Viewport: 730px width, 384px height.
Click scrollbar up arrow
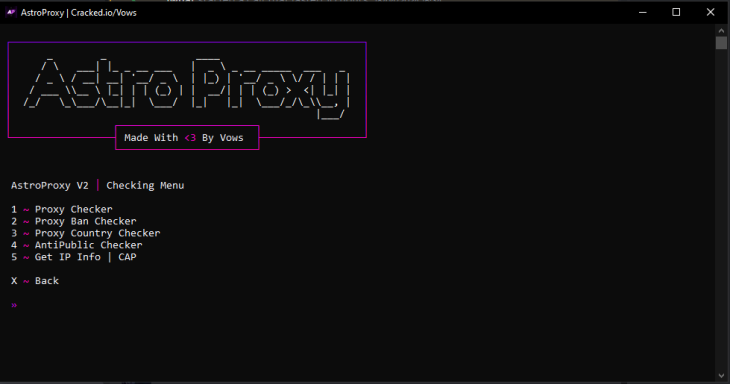(x=721, y=31)
